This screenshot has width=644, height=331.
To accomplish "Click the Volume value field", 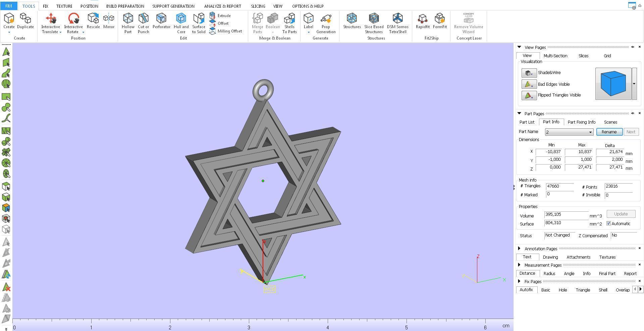I will pos(566,214).
